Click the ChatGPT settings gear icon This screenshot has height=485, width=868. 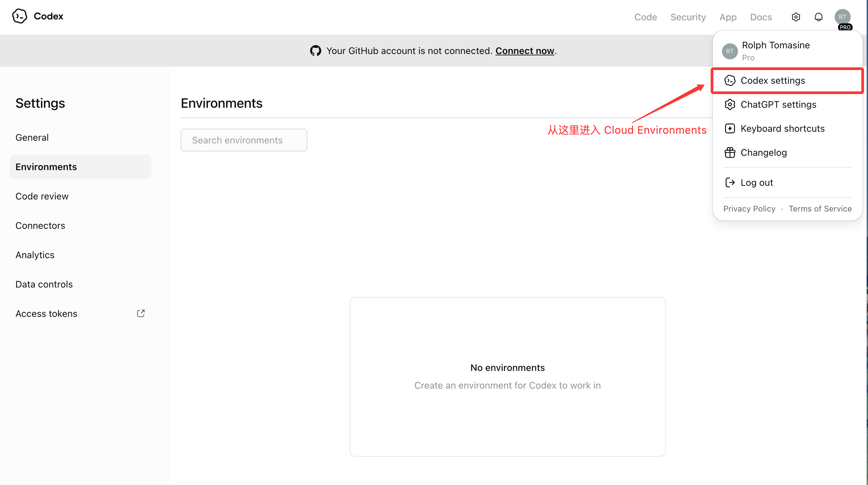(x=730, y=104)
